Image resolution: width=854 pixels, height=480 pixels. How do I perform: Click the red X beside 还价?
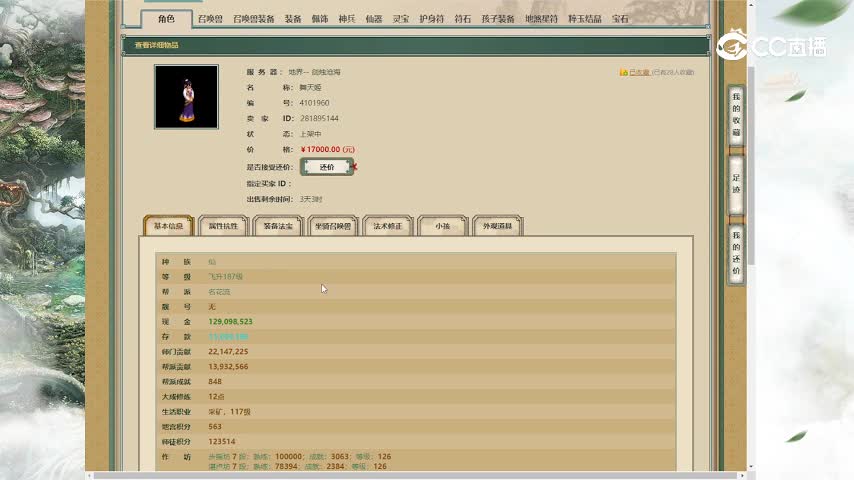coord(355,166)
